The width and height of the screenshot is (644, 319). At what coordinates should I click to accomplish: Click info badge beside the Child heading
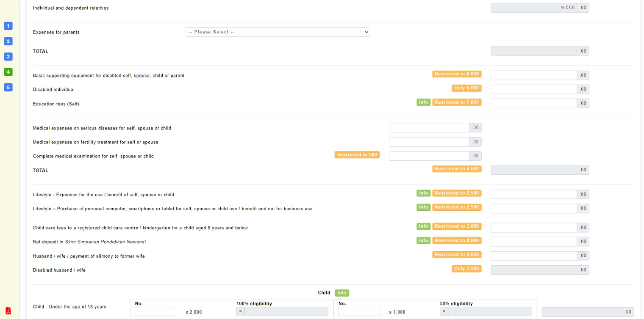pyautogui.click(x=342, y=293)
